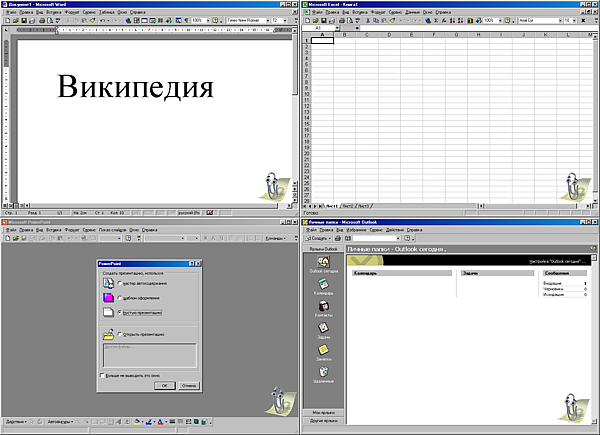
Task: Tick the don't show this dialog again checkbox
Action: 103,375
